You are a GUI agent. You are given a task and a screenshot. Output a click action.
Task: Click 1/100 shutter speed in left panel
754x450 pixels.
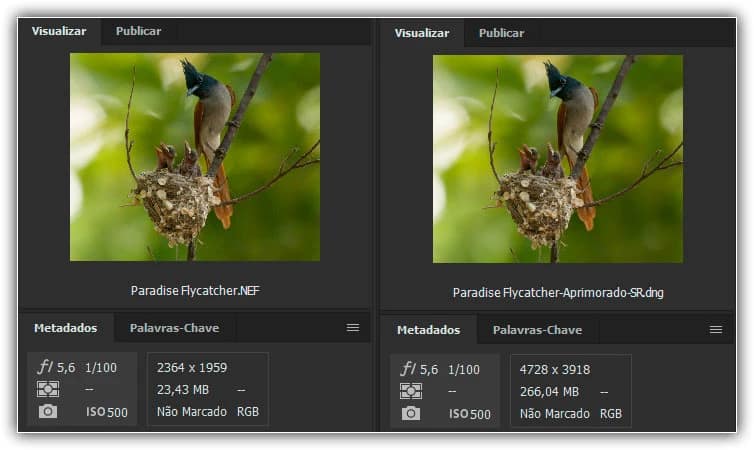point(101,368)
